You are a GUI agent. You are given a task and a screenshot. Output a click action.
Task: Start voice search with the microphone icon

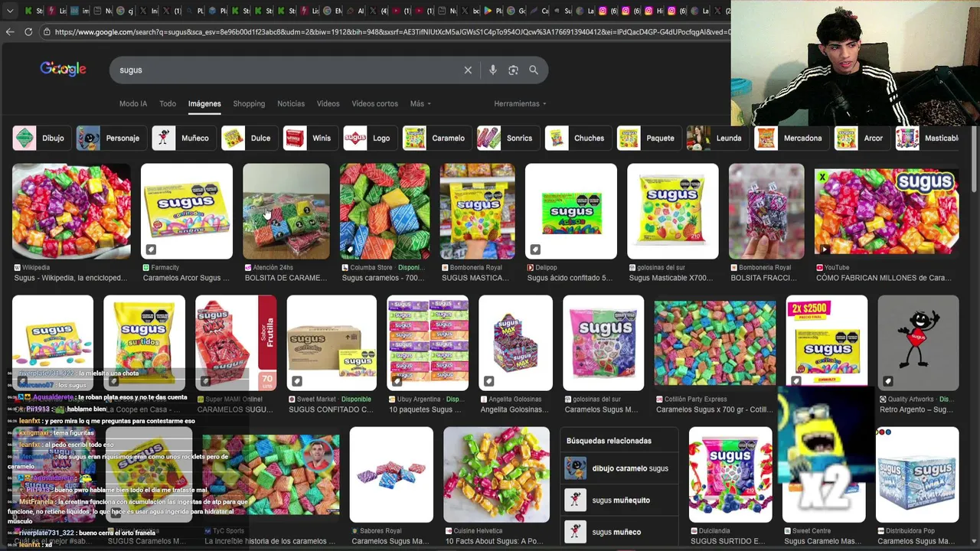pos(492,70)
